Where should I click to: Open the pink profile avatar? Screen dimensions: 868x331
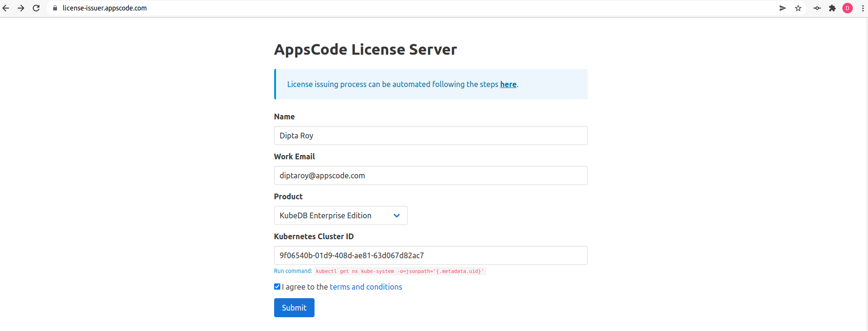(x=848, y=8)
